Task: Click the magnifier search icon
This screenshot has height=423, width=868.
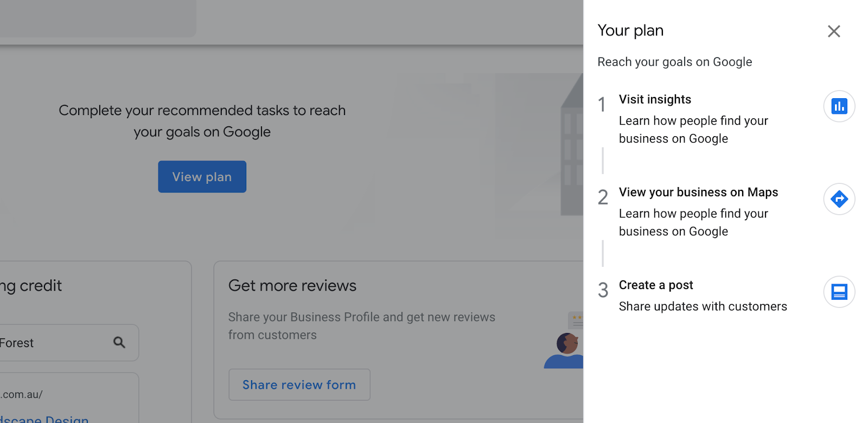Action: point(119,342)
